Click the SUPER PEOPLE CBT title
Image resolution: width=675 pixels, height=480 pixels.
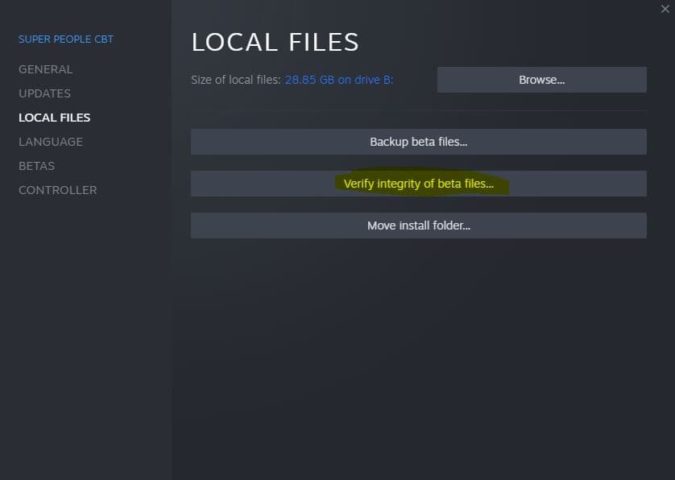[x=66, y=39]
